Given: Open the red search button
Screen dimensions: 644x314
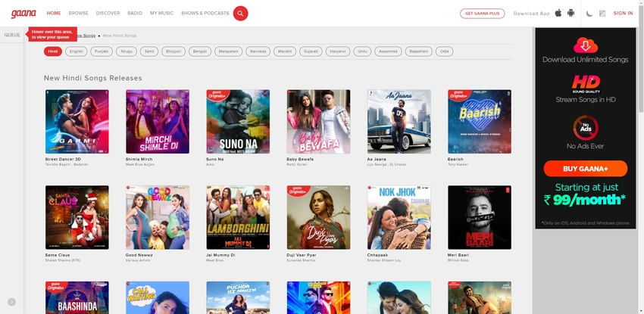Looking at the screenshot, I should click(x=241, y=14).
